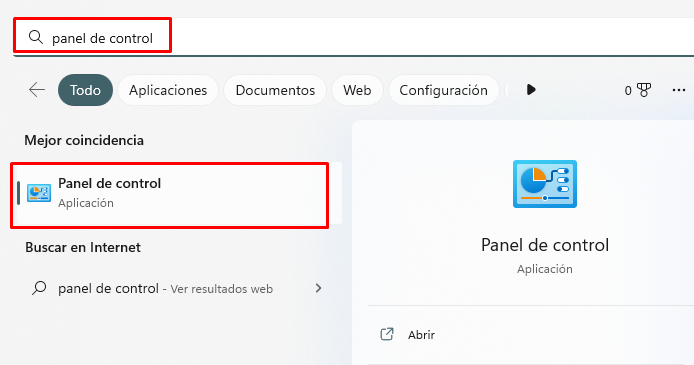Click the 'Aplicación' label in the preview pane
Viewport: 694px width, 365px height.
tap(545, 269)
